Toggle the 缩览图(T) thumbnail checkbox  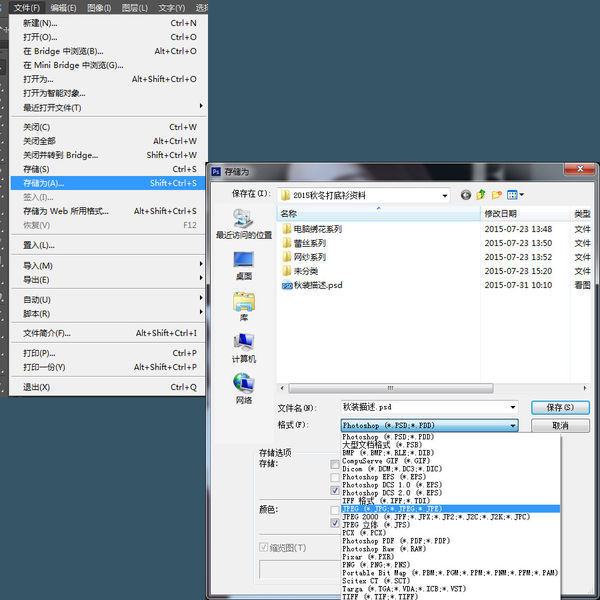pyautogui.click(x=263, y=548)
